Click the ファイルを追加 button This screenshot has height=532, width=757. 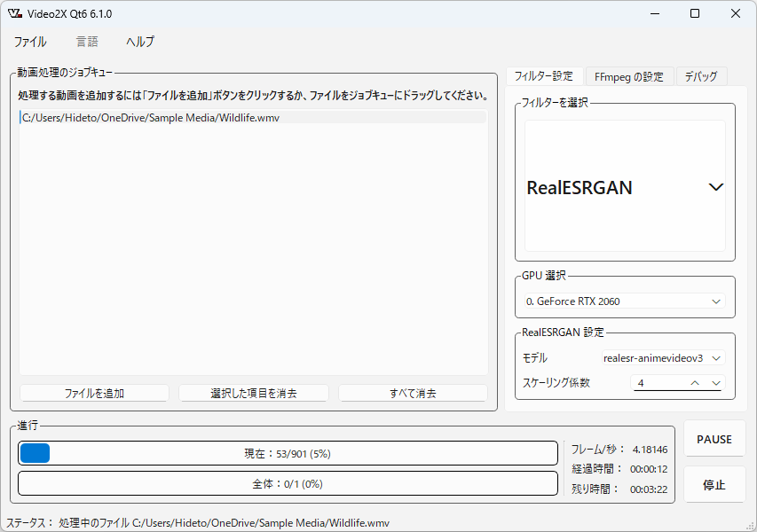click(93, 393)
